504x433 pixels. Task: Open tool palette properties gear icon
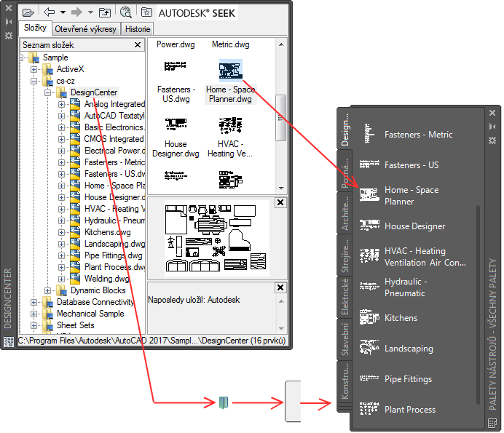pyautogui.click(x=492, y=140)
